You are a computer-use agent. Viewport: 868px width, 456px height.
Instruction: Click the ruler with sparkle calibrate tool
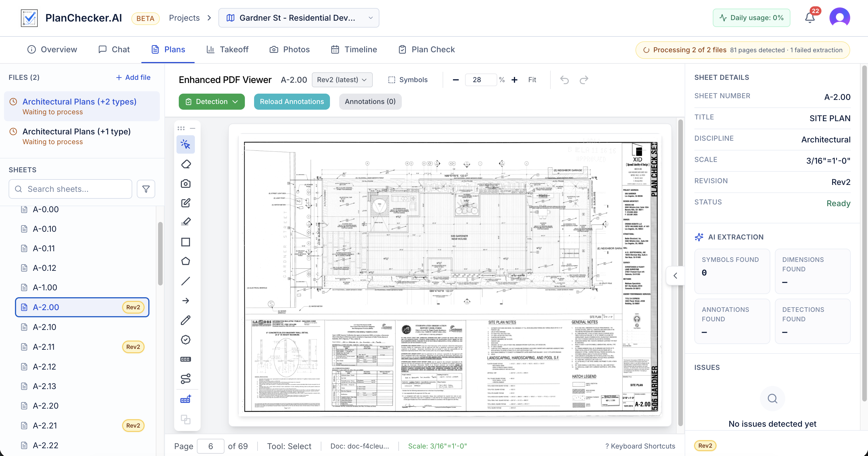[186, 399]
